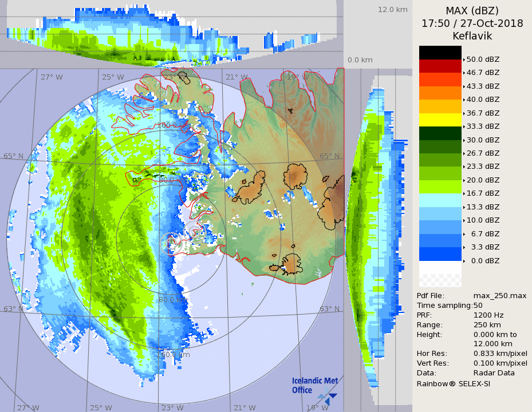Click the 0.833 km/pixel resolution value
This screenshot has width=532, height=412.
[500, 354]
